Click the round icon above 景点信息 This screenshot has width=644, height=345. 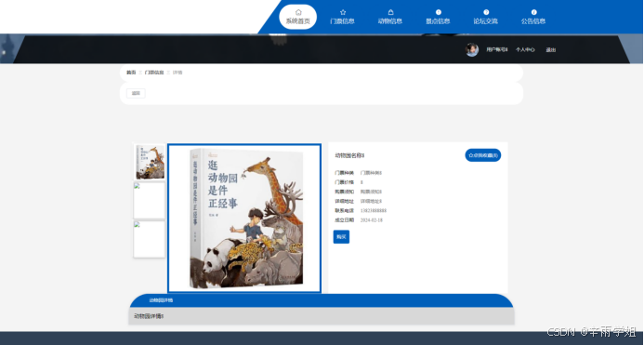click(x=439, y=12)
